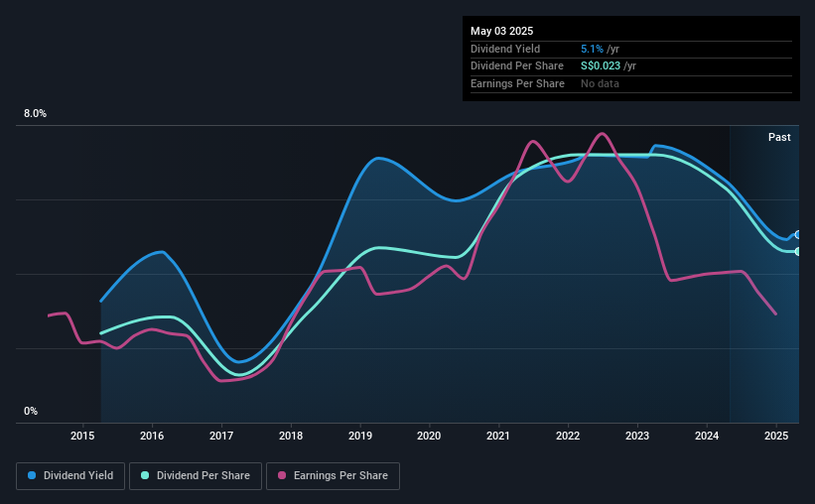Click the teal Dividend Per Share end-point marker
815x504 pixels.
798,251
